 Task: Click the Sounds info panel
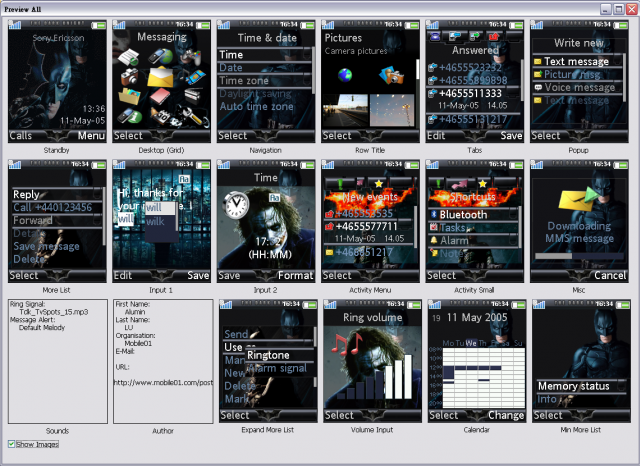[x=58, y=362]
